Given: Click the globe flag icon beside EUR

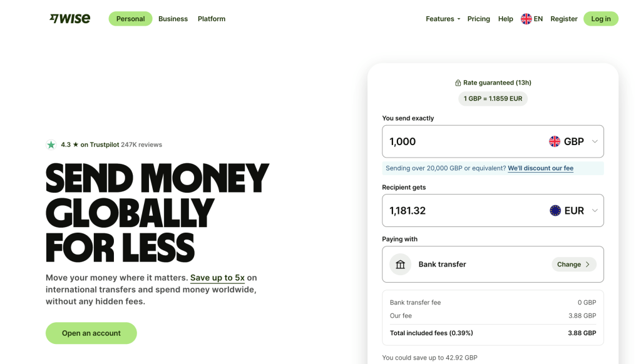Looking at the screenshot, I should pyautogui.click(x=555, y=210).
